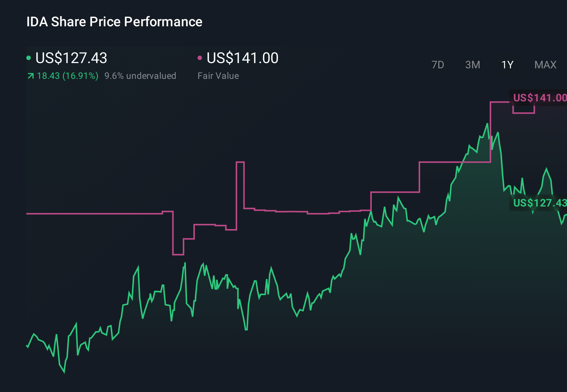This screenshot has height=392, width=567.
Task: Click the peak of the green price line
Action: click(487, 124)
